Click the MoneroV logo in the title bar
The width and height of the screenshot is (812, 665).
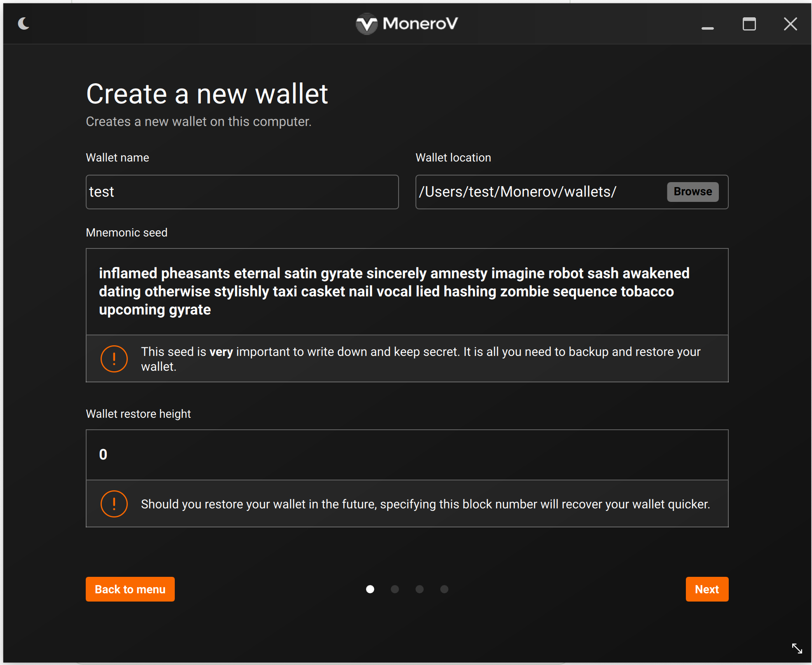pyautogui.click(x=407, y=24)
